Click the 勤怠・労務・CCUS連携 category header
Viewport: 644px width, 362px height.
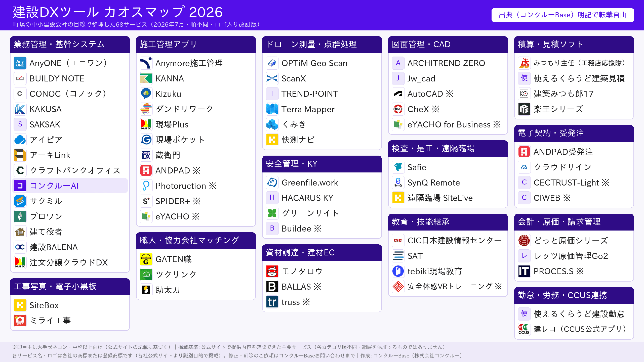point(574,295)
